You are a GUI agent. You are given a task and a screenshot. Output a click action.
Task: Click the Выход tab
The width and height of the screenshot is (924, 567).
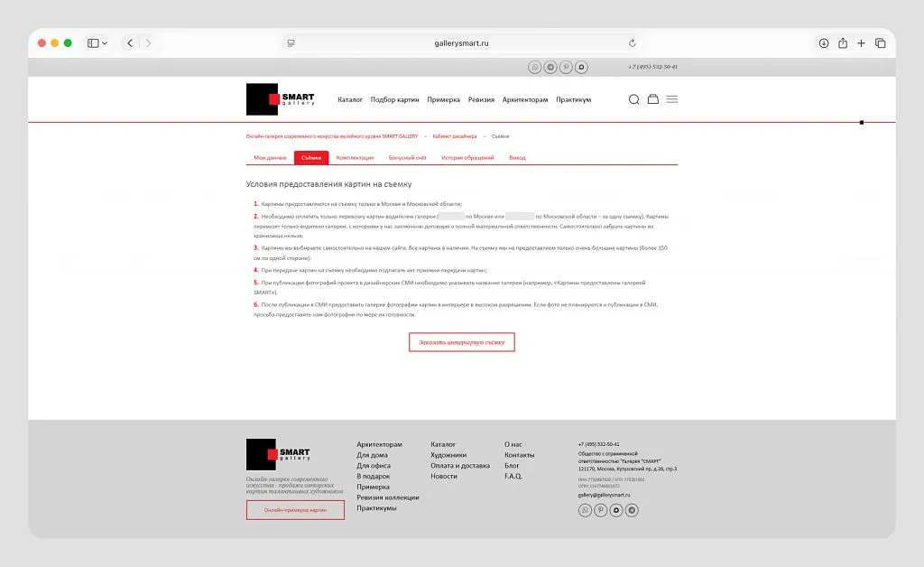517,158
